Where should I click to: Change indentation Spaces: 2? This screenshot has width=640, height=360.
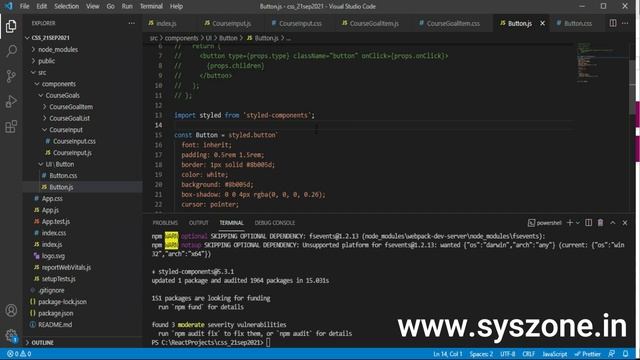[x=481, y=354]
